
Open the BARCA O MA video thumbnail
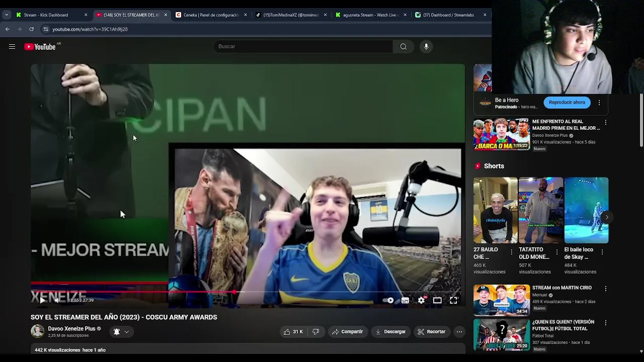pos(501,134)
